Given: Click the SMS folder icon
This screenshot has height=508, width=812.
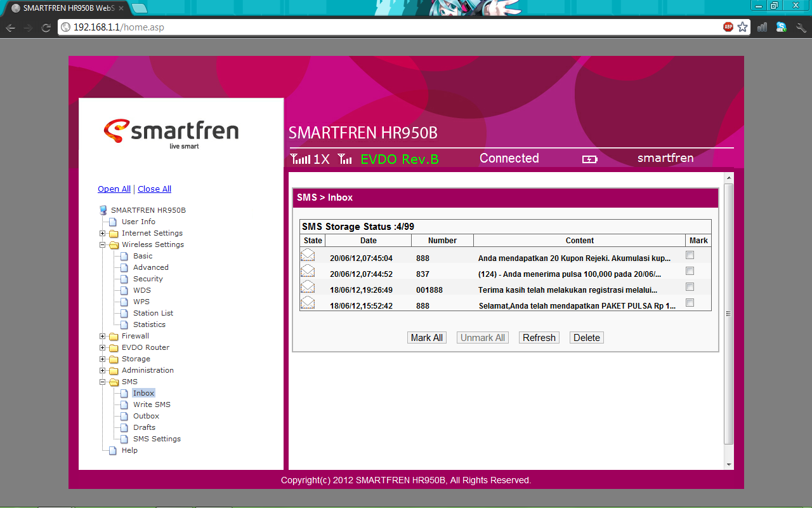Looking at the screenshot, I should pyautogui.click(x=114, y=382).
